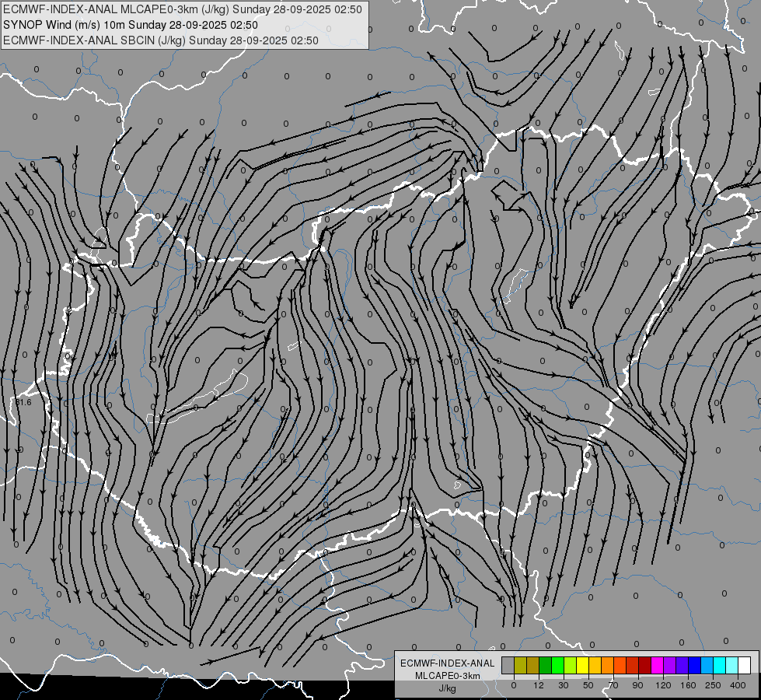This screenshot has height=700, width=761.
Task: Click the legend scale value 12
Action: point(539,685)
